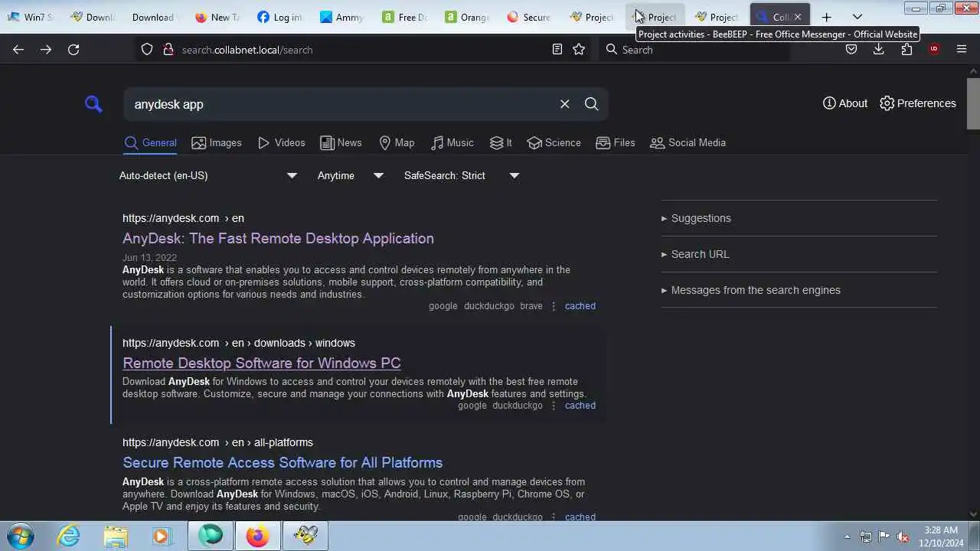Switch to the News category
980x551 pixels.
(x=341, y=142)
